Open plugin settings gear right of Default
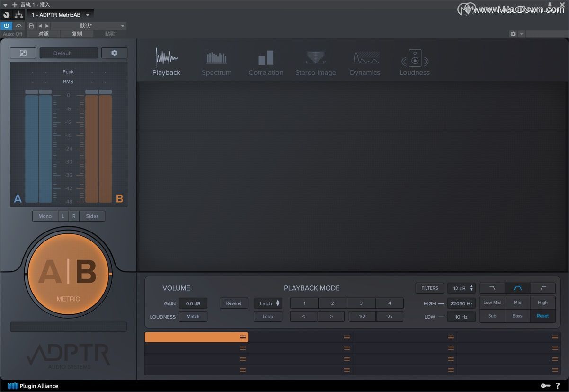 114,53
